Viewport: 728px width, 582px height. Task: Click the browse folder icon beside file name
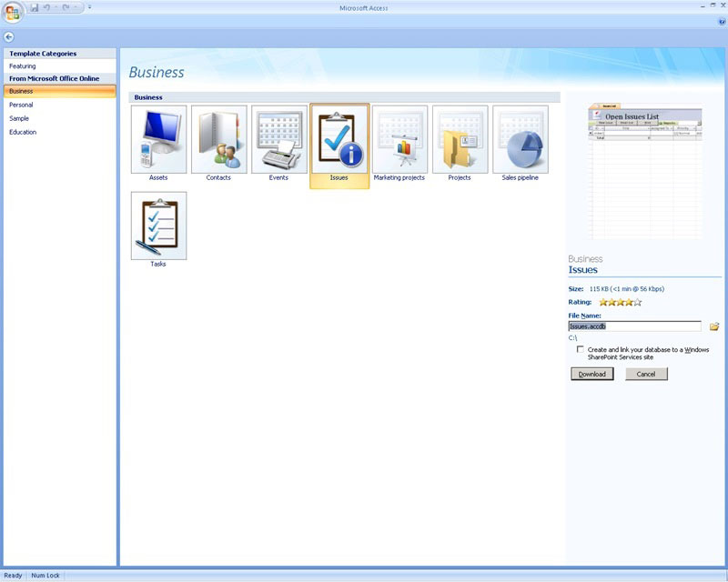(x=714, y=326)
